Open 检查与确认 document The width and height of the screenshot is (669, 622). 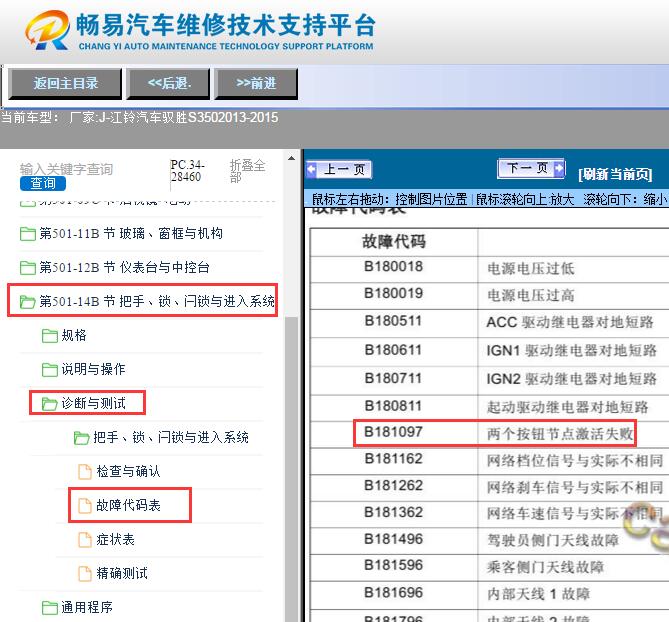(128, 472)
